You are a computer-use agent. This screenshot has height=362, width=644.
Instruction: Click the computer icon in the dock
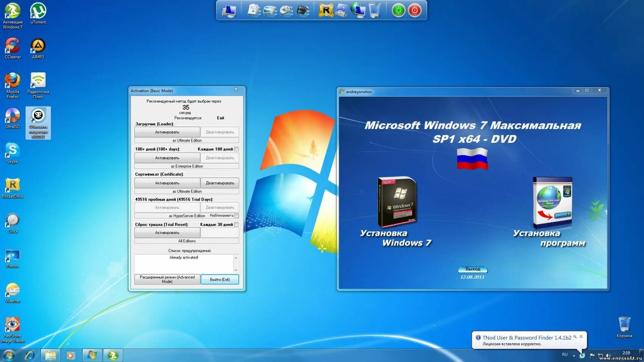coord(229,11)
